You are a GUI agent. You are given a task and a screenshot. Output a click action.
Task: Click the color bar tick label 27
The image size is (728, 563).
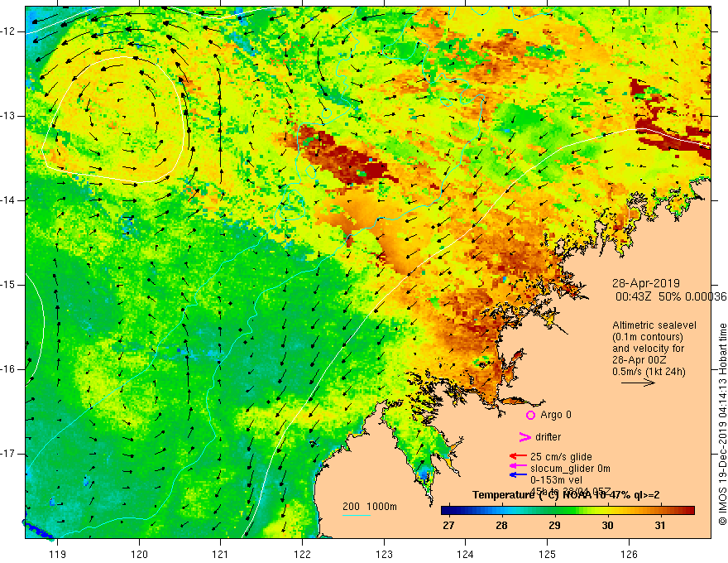pos(448,526)
